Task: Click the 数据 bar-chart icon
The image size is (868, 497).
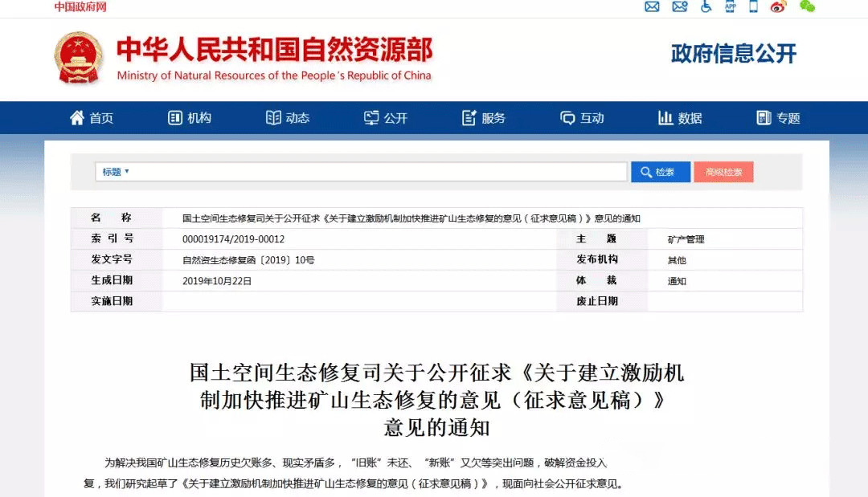Action: [x=667, y=117]
